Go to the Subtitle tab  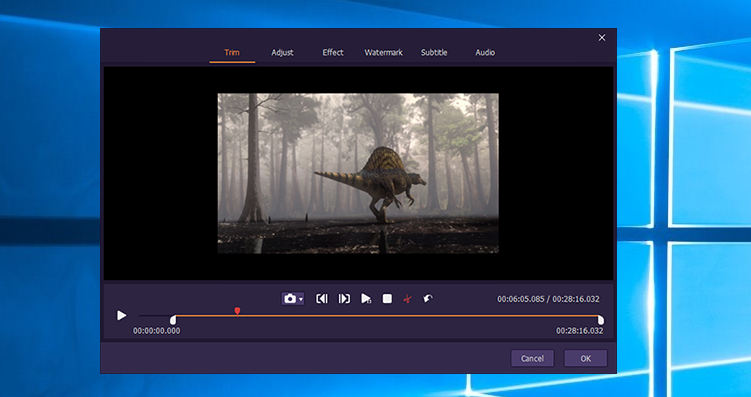click(434, 53)
